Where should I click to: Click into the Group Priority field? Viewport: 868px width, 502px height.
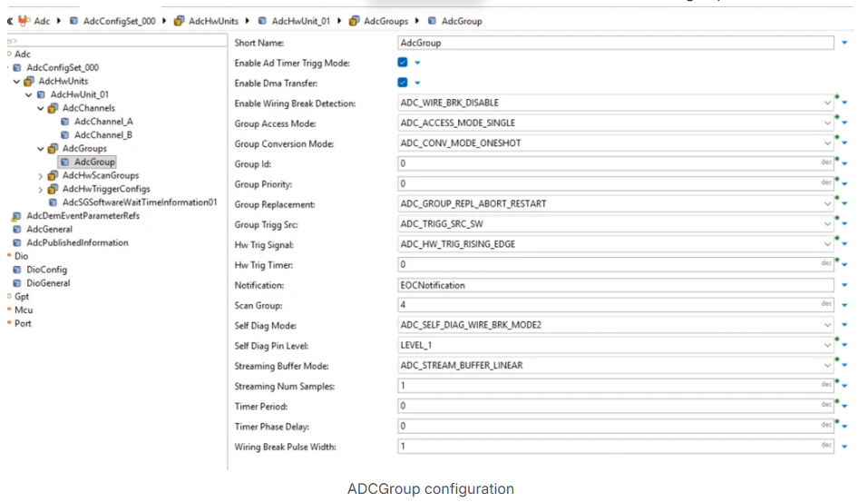coord(616,183)
